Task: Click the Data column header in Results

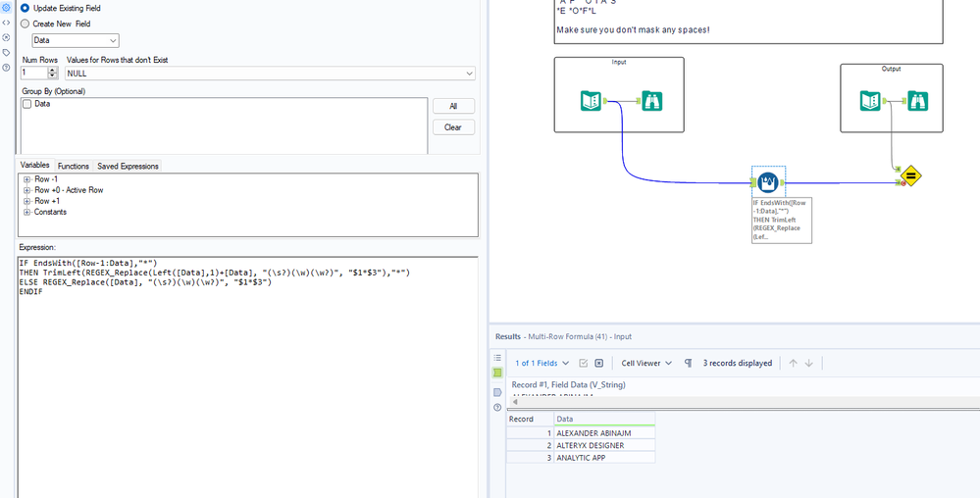Action: pyautogui.click(x=604, y=419)
